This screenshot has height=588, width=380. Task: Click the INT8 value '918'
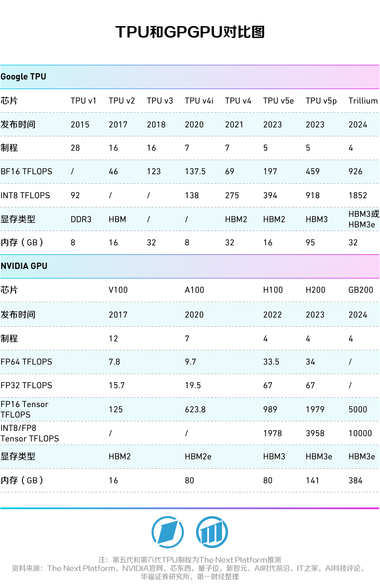[313, 195]
